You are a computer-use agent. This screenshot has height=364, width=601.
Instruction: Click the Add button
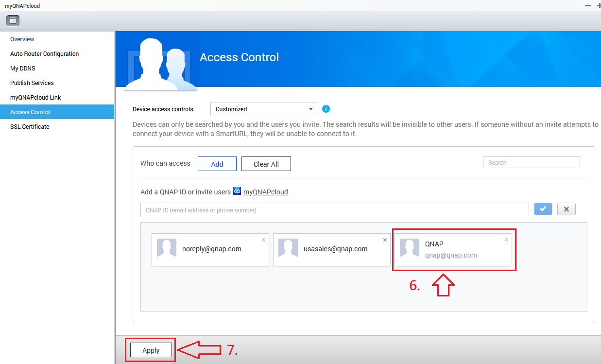[x=217, y=164]
